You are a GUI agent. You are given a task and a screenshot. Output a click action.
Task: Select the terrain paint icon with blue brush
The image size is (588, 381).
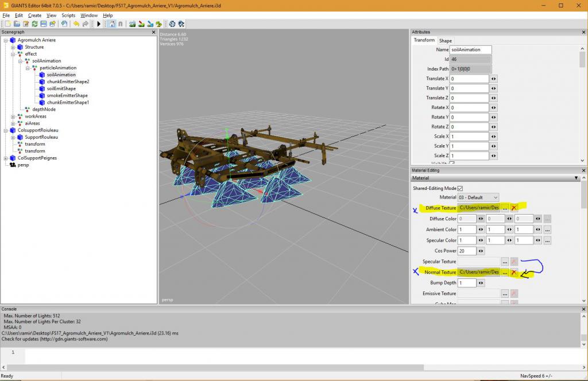150,24
